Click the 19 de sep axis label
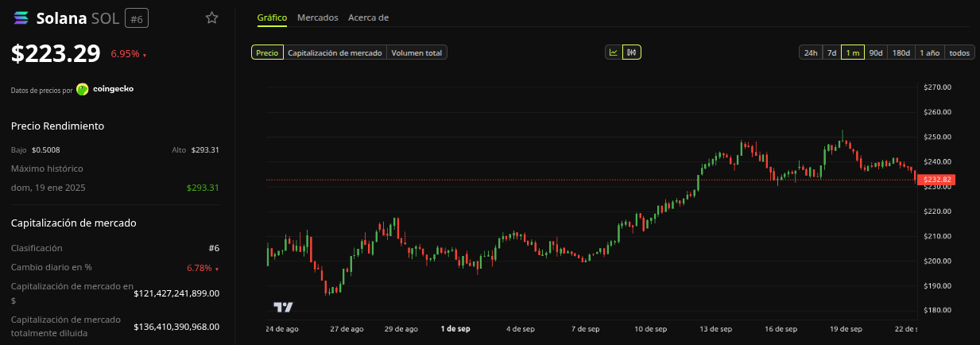The width and height of the screenshot is (980, 345). (x=846, y=328)
